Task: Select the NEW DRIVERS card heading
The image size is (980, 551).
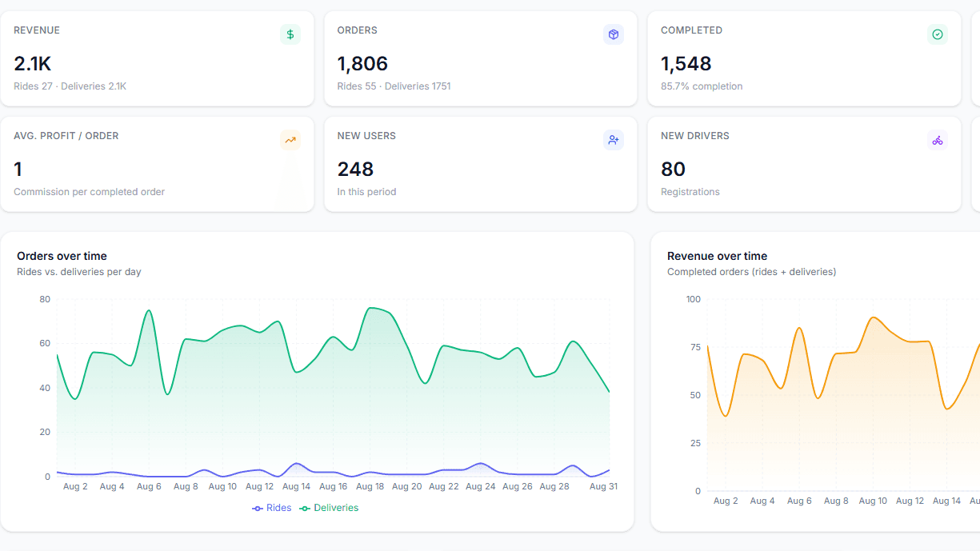Action: point(695,136)
